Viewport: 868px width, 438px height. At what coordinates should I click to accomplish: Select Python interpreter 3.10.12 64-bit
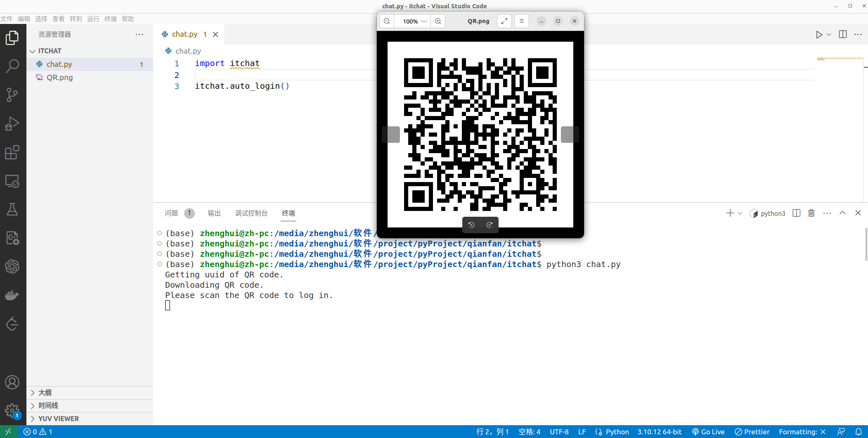click(660, 432)
